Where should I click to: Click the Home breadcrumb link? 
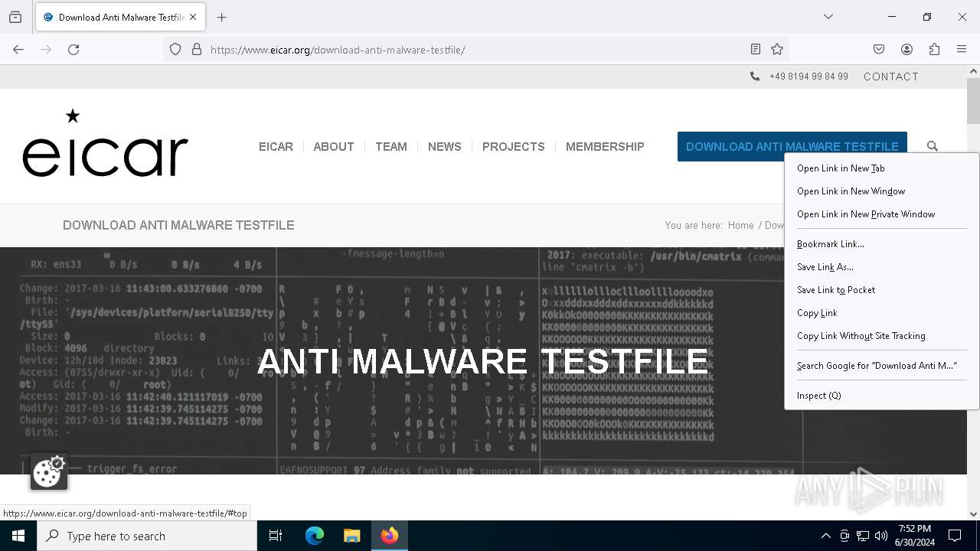coord(740,225)
